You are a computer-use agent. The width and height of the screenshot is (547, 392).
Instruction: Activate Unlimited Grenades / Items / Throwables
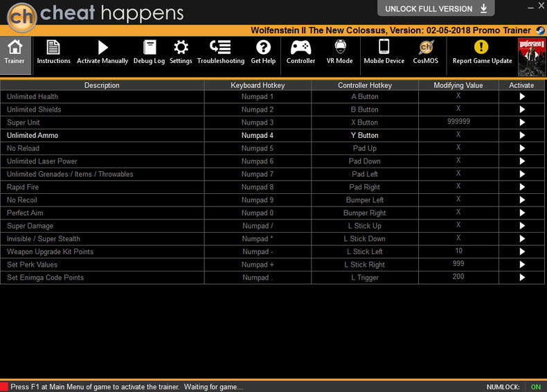point(522,174)
